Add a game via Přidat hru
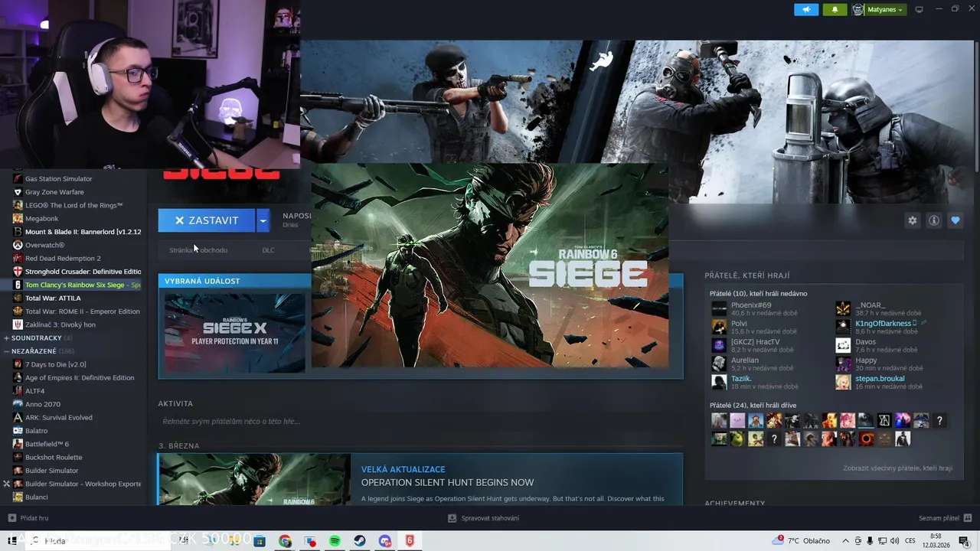 click(x=28, y=518)
